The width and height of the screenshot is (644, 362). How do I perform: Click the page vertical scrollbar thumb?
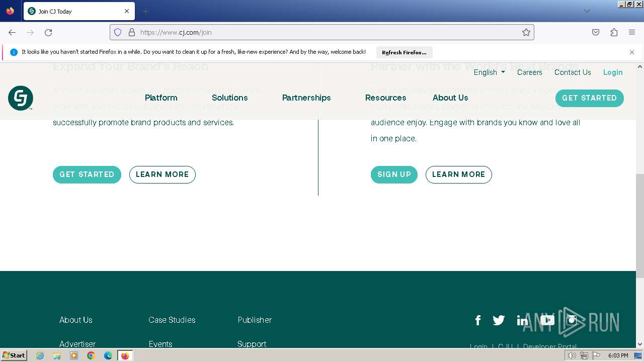click(x=640, y=226)
